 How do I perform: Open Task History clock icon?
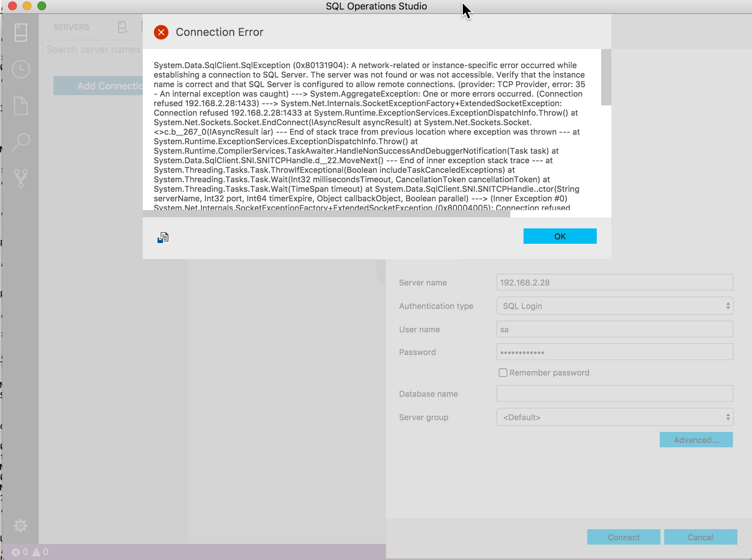pos(21,69)
